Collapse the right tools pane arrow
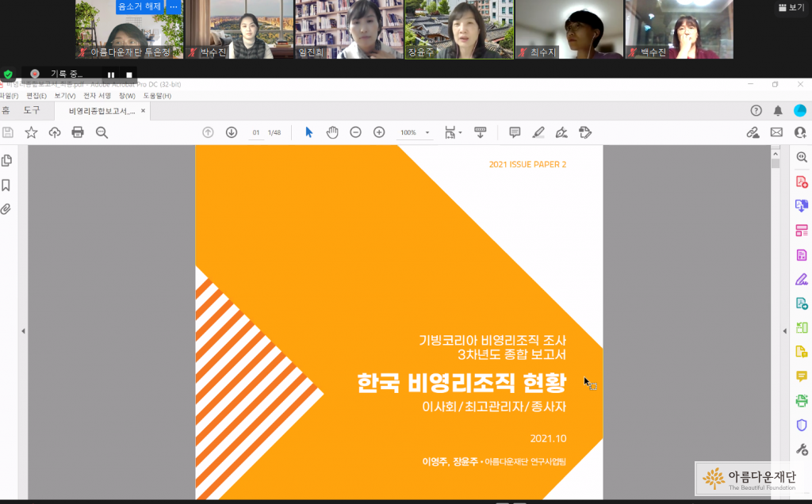The width and height of the screenshot is (812, 504). tap(784, 331)
